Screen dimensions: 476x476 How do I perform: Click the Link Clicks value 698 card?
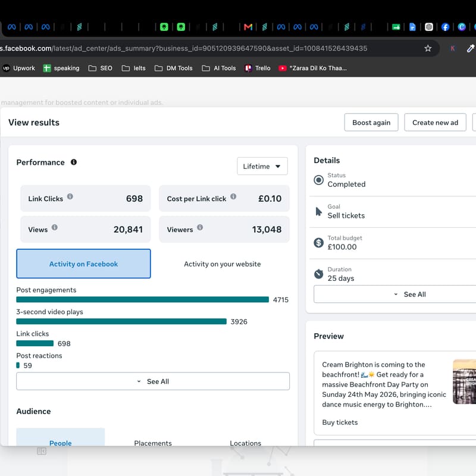tap(85, 199)
